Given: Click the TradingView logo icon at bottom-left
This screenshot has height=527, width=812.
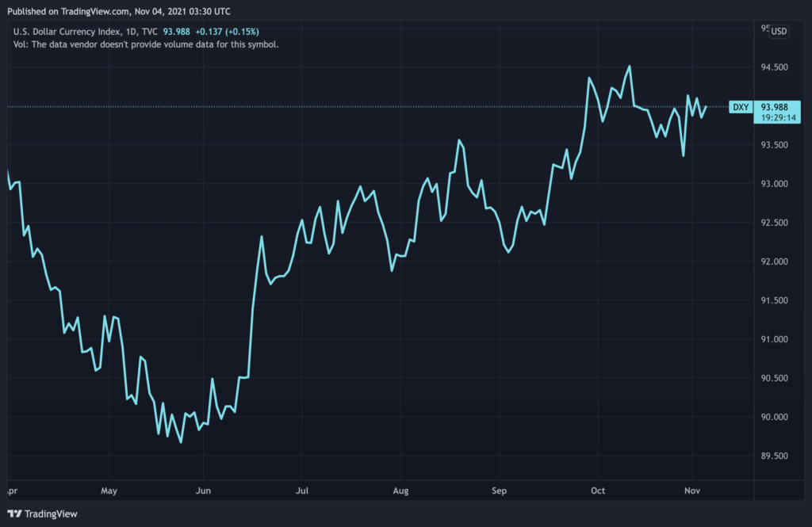Looking at the screenshot, I should (14, 514).
